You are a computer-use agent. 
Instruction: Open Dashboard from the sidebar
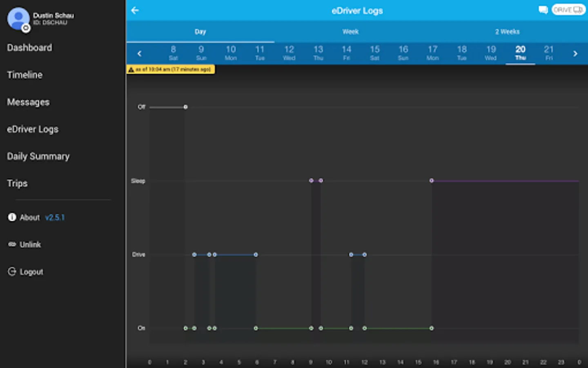[29, 48]
